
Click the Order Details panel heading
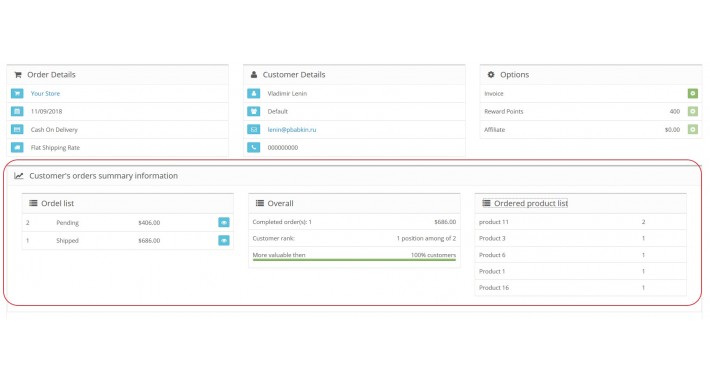pyautogui.click(x=52, y=75)
